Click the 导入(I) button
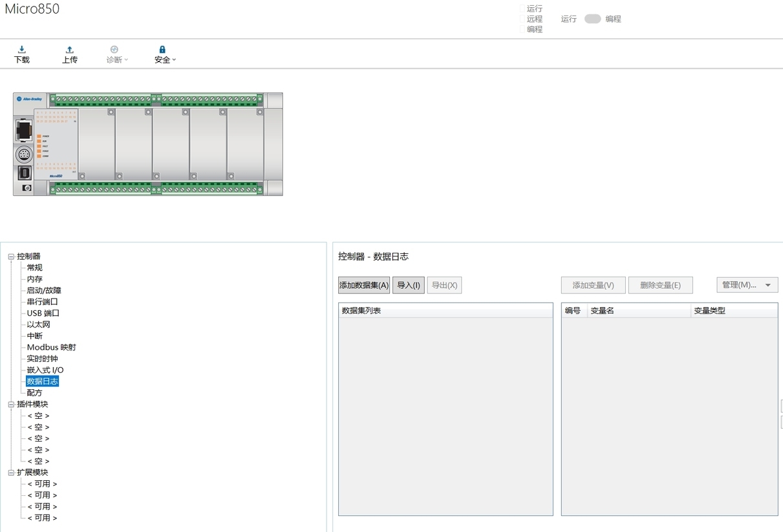Viewport: 783px width, 532px height. 409,285
